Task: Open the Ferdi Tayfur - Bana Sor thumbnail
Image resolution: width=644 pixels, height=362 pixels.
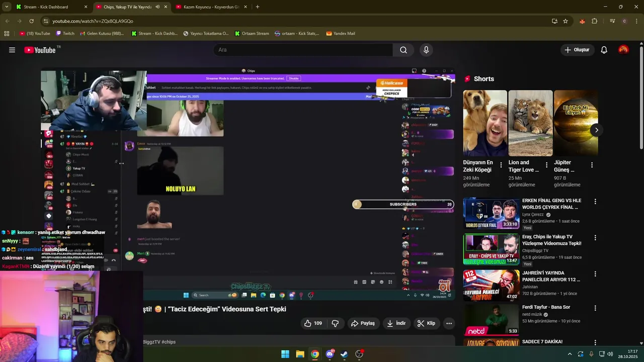Action: point(491,320)
